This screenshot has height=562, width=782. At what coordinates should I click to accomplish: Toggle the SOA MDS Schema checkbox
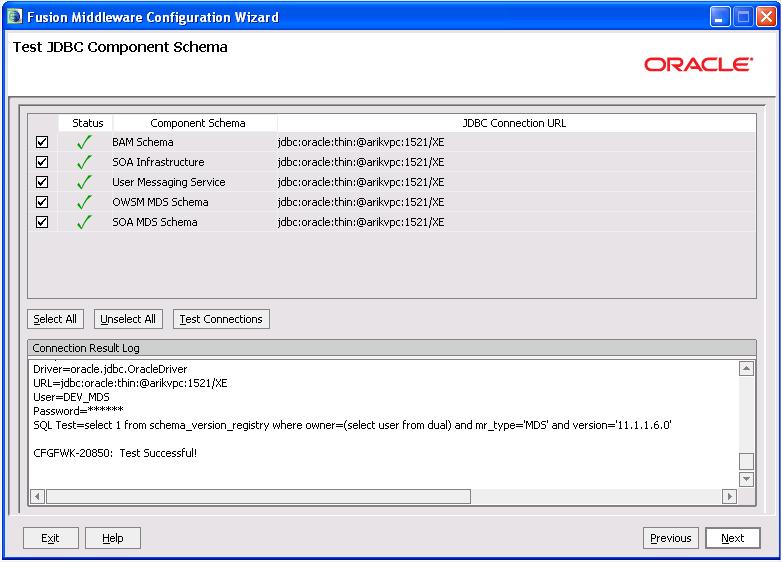click(x=42, y=222)
